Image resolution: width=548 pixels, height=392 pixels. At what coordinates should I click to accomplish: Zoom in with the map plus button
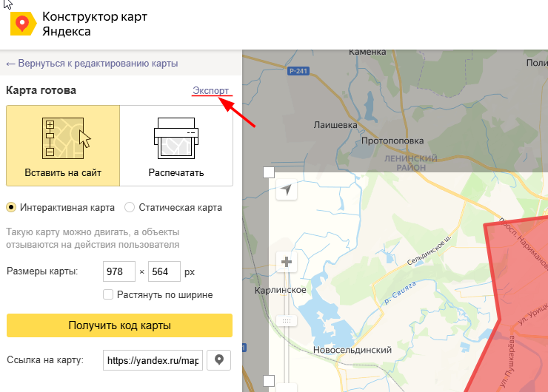(x=287, y=262)
